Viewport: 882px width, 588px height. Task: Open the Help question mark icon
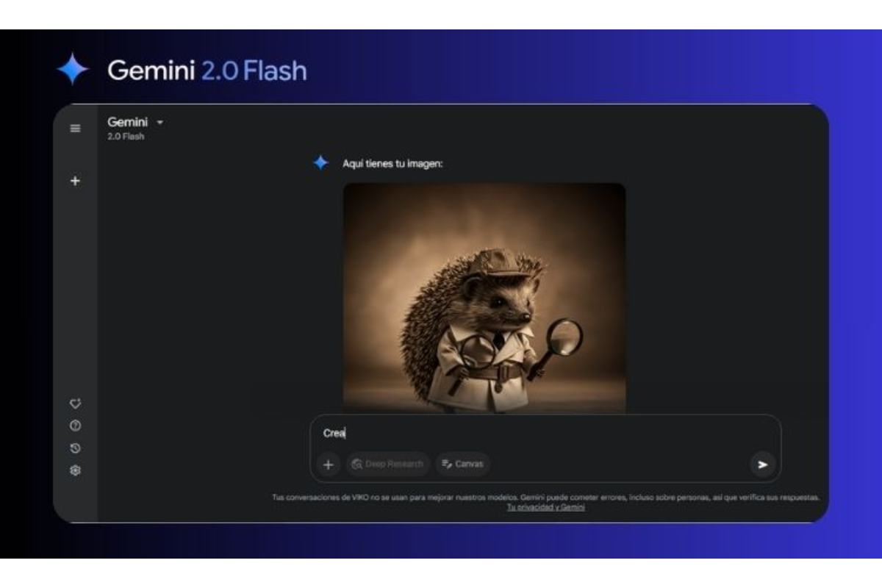(x=75, y=426)
